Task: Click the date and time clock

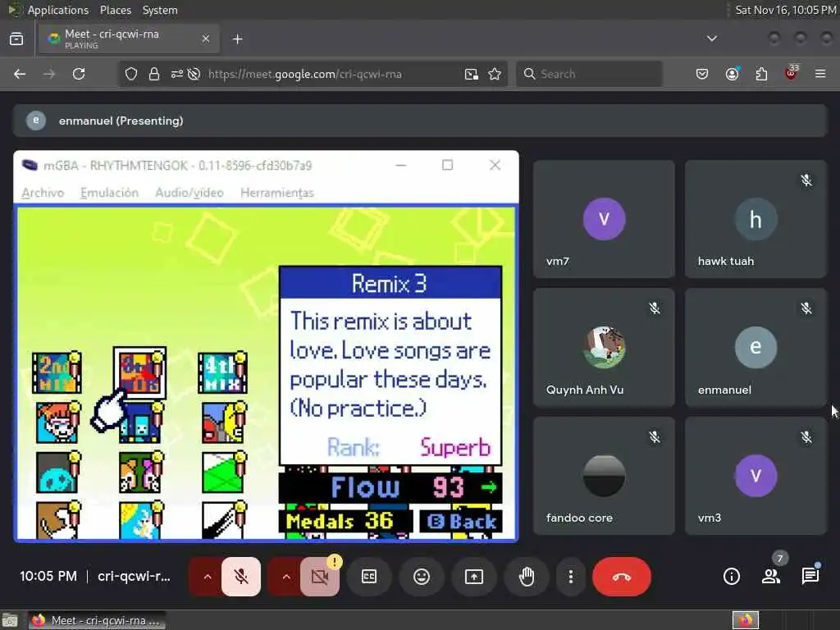Action: tap(785, 10)
